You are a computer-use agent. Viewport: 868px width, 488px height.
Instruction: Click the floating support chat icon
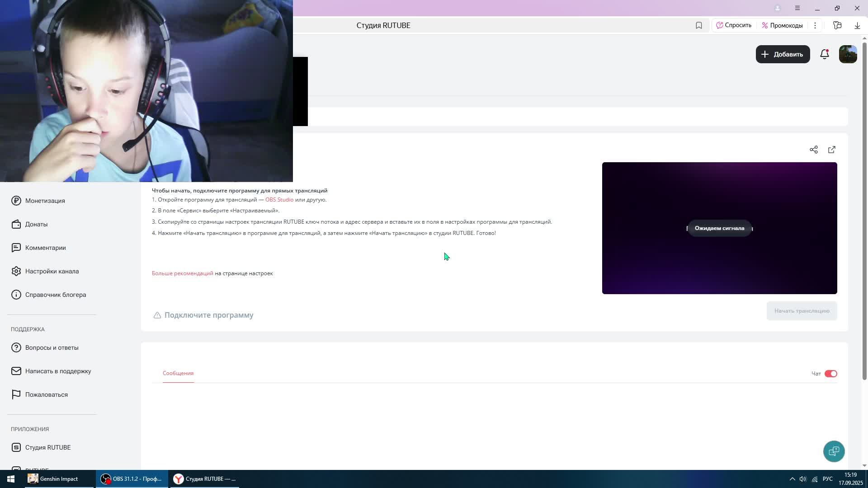pyautogui.click(x=834, y=451)
